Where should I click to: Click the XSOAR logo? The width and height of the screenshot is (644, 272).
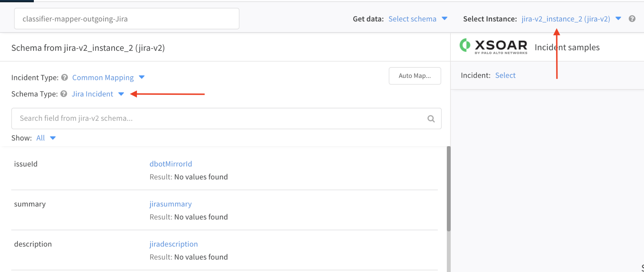pos(493,46)
